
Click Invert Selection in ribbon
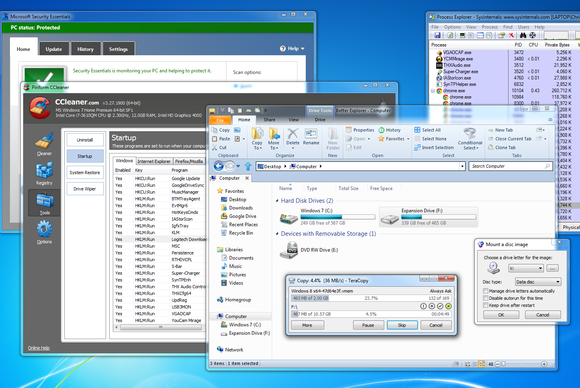pyautogui.click(x=434, y=147)
